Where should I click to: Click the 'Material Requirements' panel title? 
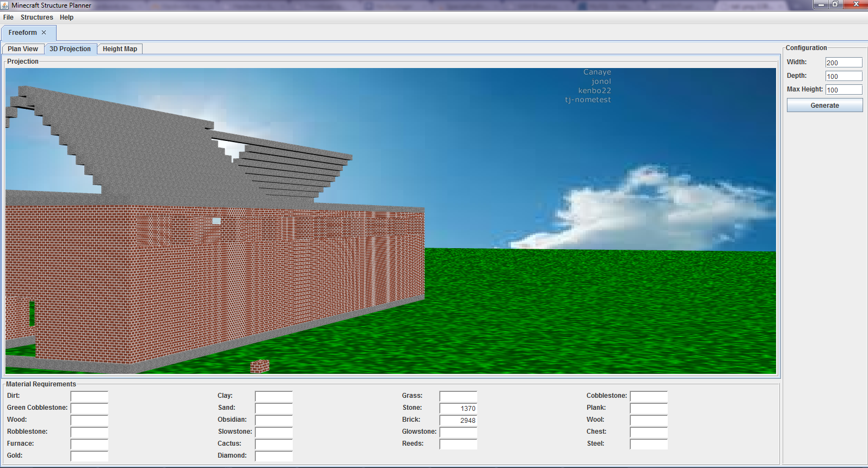(x=41, y=384)
